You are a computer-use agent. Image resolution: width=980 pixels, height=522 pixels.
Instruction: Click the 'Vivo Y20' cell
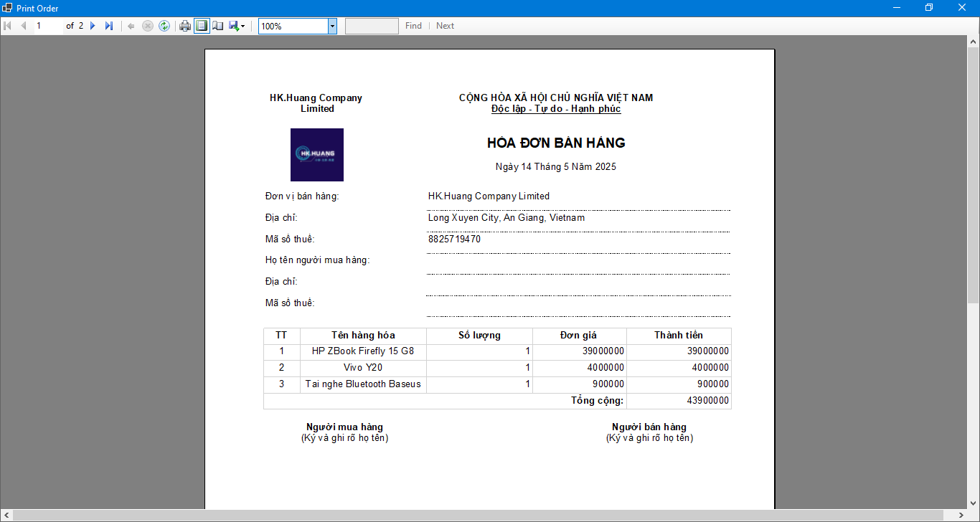[363, 368]
